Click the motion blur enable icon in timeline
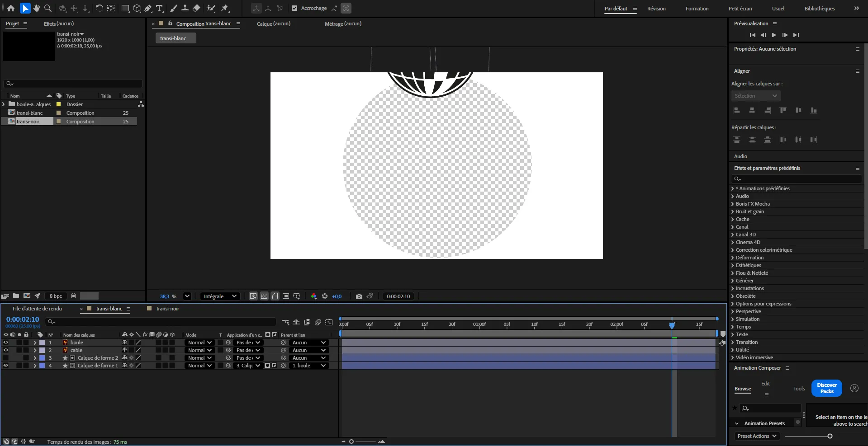The image size is (868, 446). (318, 322)
